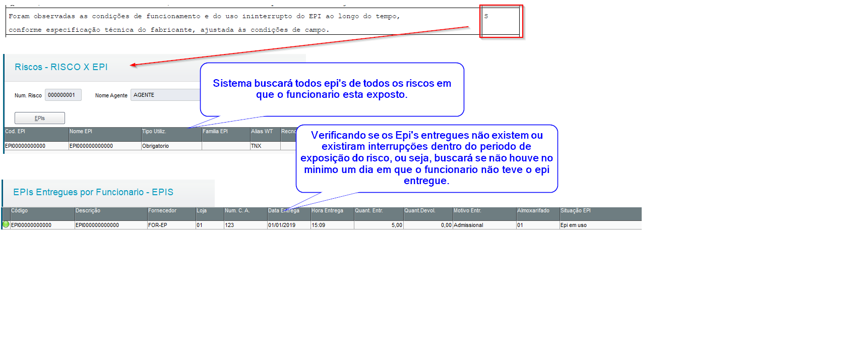
Task: Select the 'Epi em uso' status cell
Action: coord(600,225)
